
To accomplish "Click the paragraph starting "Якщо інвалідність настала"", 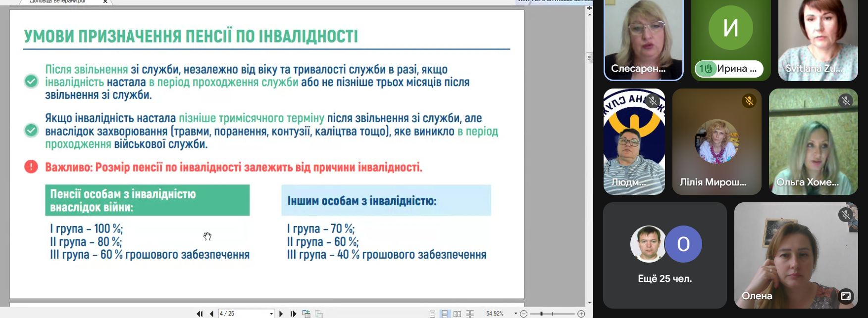I will [x=272, y=131].
